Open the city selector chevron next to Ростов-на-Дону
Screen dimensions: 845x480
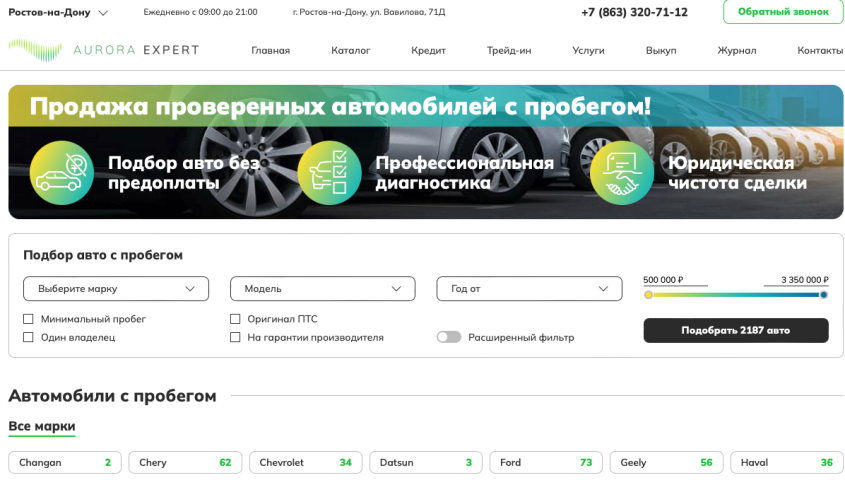tap(103, 13)
